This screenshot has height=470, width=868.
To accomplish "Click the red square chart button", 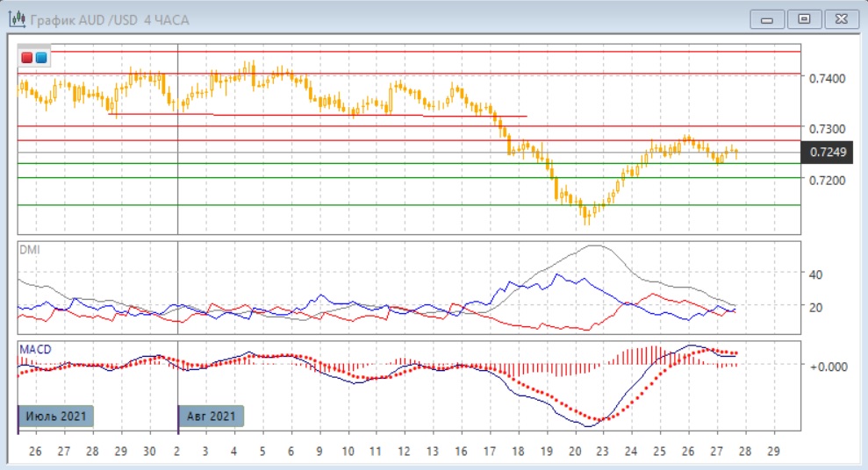I will [27, 58].
